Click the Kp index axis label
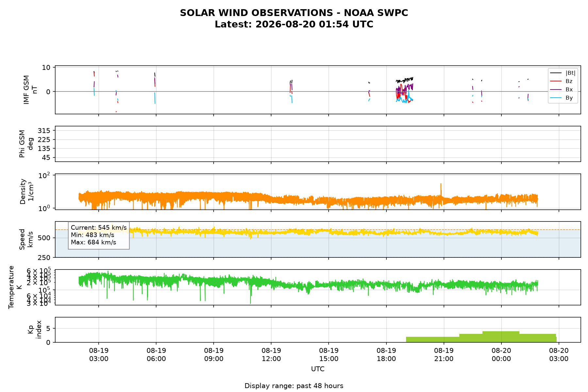The width and height of the screenshot is (588, 392). pos(35,329)
